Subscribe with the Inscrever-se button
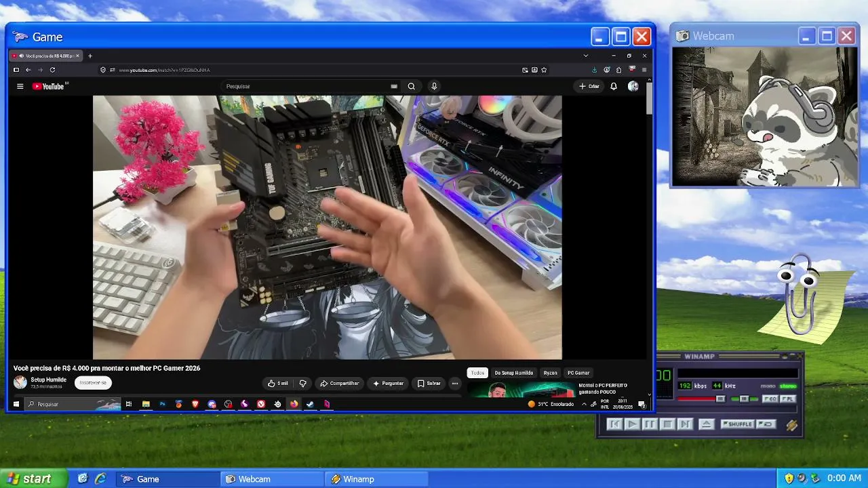 [x=93, y=383]
